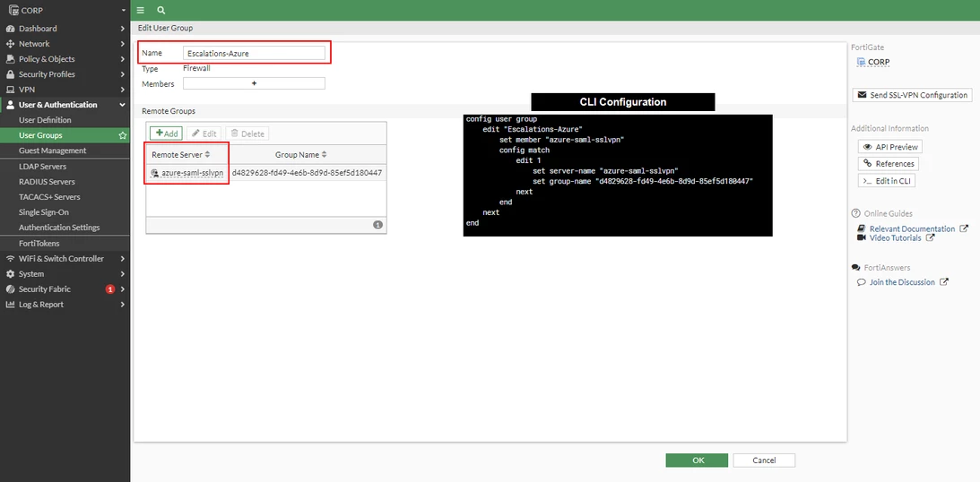Toggle the hamburger menu icon
Screen dimensions: 980x482
point(141,11)
